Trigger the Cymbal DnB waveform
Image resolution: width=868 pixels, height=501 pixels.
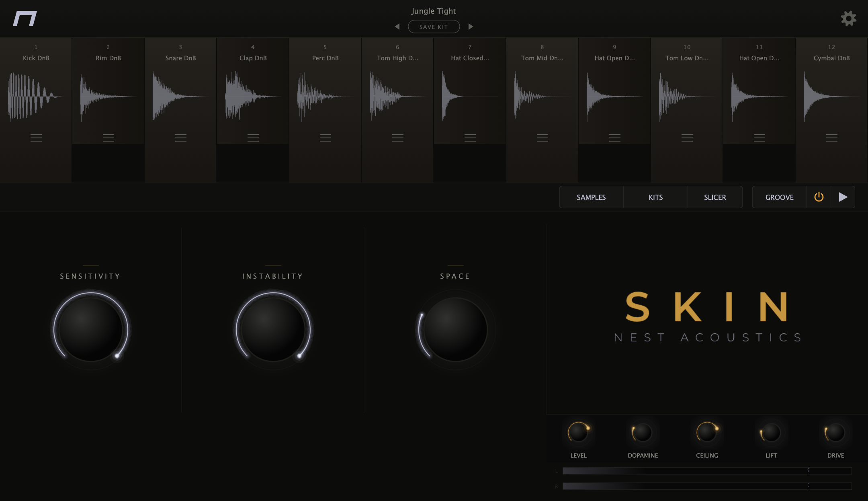point(832,97)
